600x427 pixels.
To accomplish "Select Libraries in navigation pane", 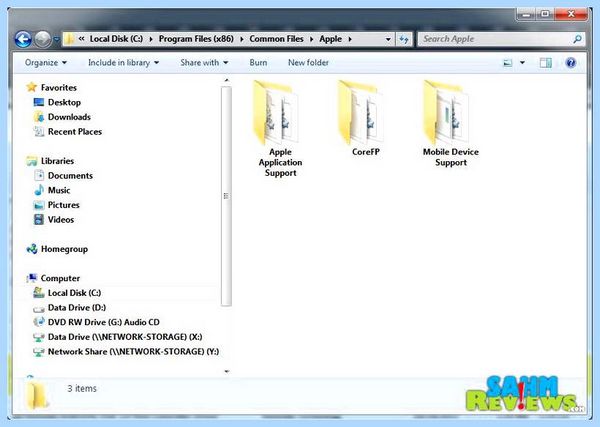I will click(57, 161).
